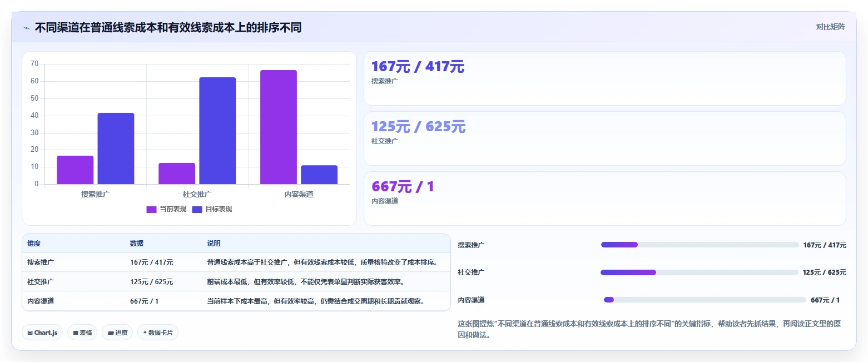The width and height of the screenshot is (868, 362).
Task: Click the pulse icon beside the header title
Action: 27,28
